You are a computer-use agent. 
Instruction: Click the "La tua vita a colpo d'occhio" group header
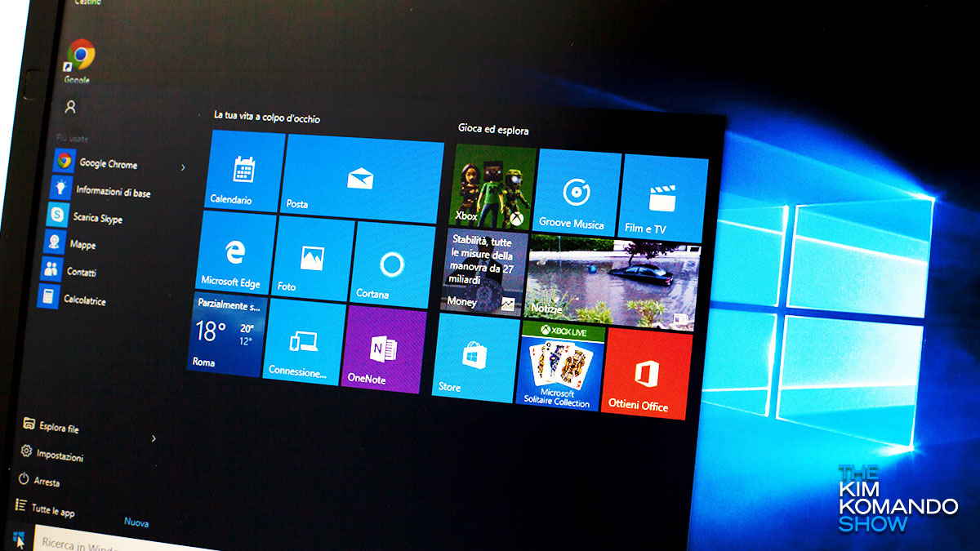coord(267,118)
